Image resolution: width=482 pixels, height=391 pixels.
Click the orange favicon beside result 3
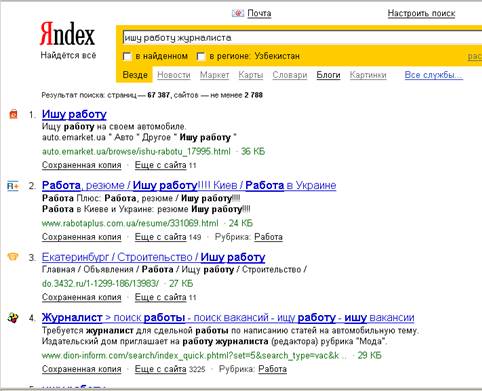pyautogui.click(x=13, y=257)
